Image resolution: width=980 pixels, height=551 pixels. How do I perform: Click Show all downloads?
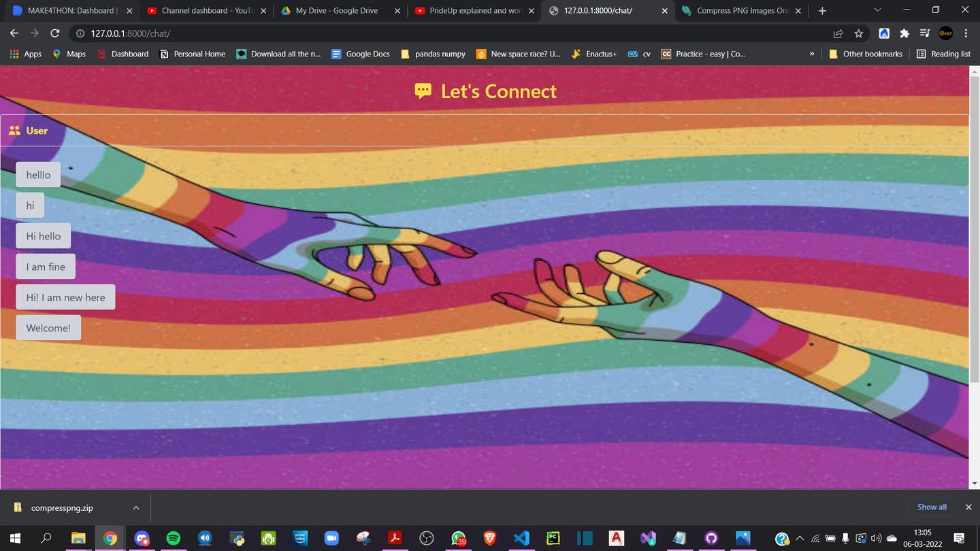coord(932,507)
